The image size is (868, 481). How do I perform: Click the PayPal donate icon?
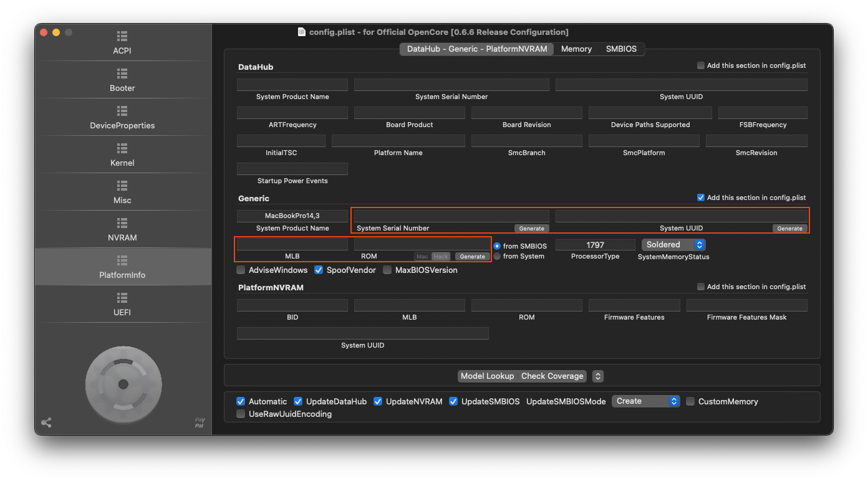(x=200, y=422)
